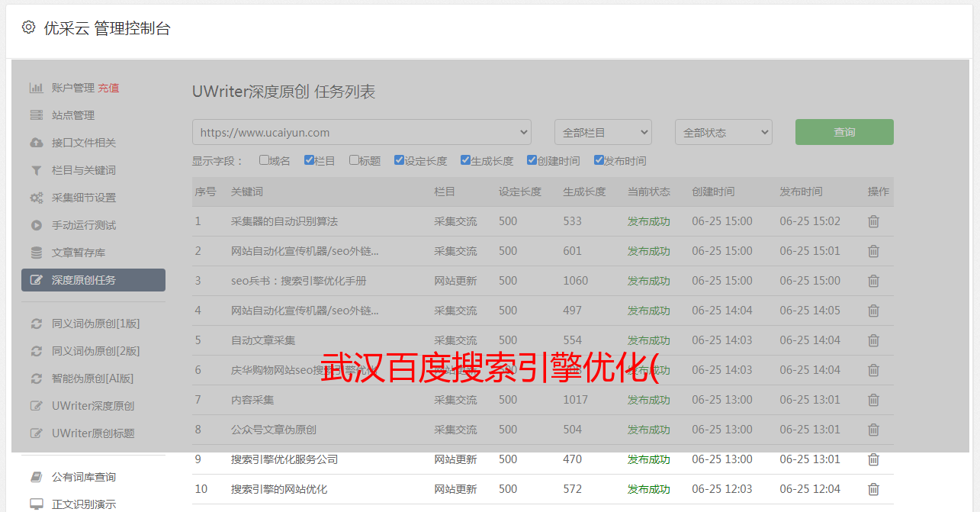Uncheck the 栏目 display field checkbox
This screenshot has width=980, height=512.
(x=309, y=160)
